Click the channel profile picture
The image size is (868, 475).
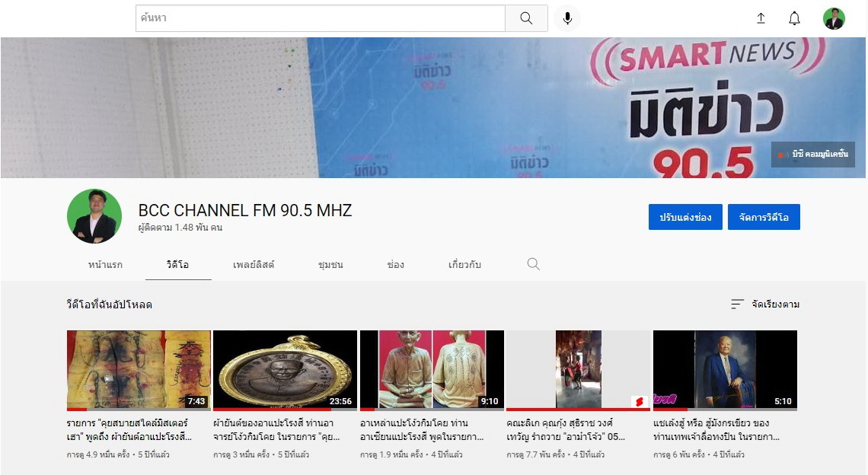[94, 216]
